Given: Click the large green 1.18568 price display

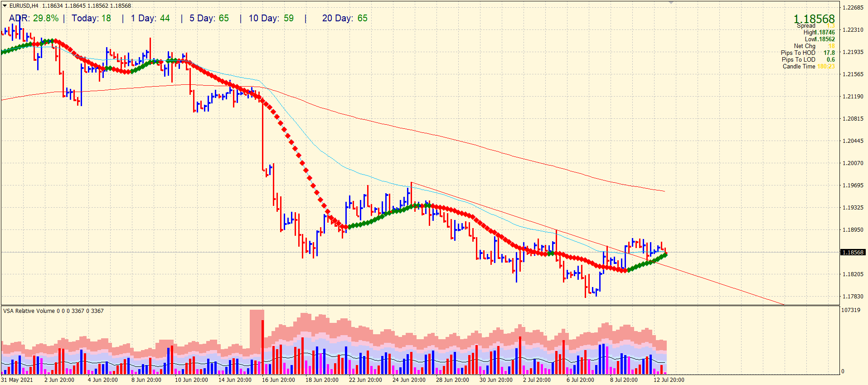Looking at the screenshot, I should [x=814, y=19].
